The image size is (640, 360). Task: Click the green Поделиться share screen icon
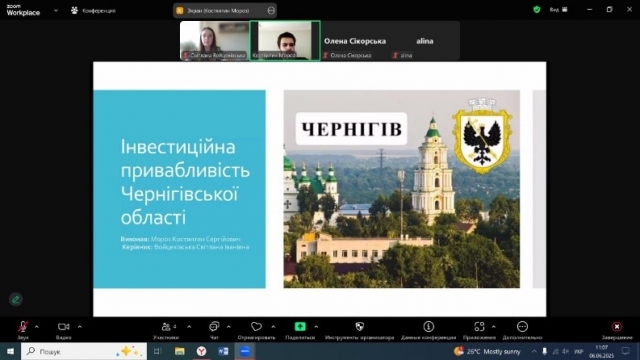tap(300, 327)
